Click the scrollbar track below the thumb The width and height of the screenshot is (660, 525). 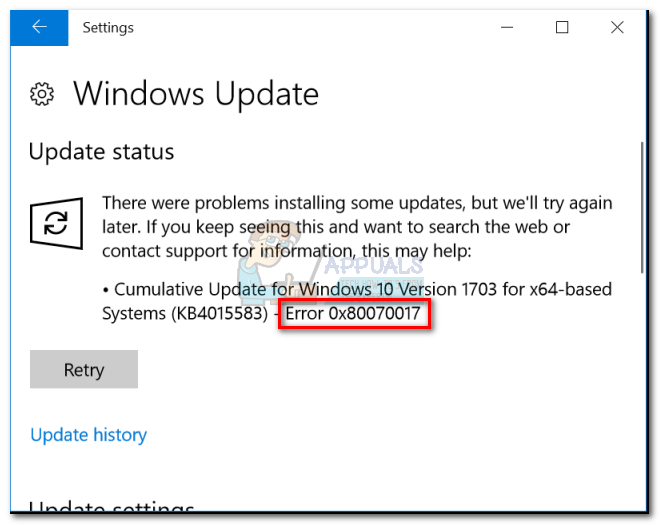tap(641, 400)
